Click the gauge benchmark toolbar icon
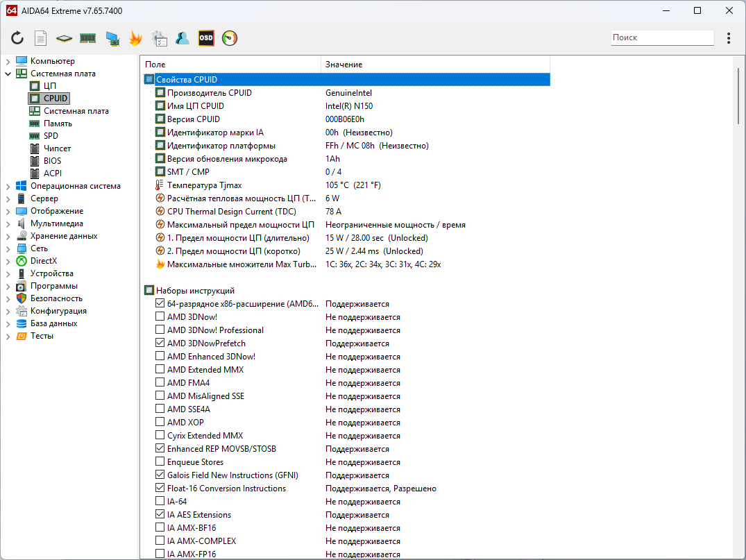Image resolution: width=746 pixels, height=560 pixels. click(x=230, y=38)
